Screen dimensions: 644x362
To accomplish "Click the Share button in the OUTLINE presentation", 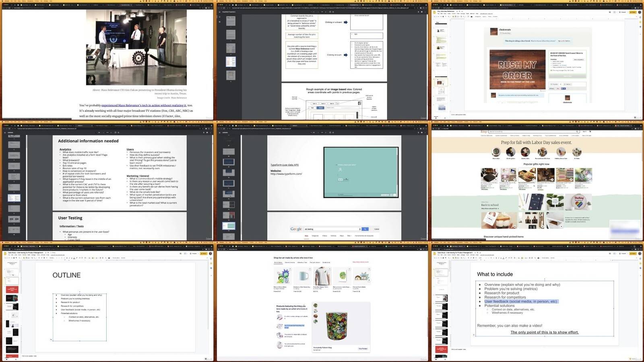I will pos(204,253).
